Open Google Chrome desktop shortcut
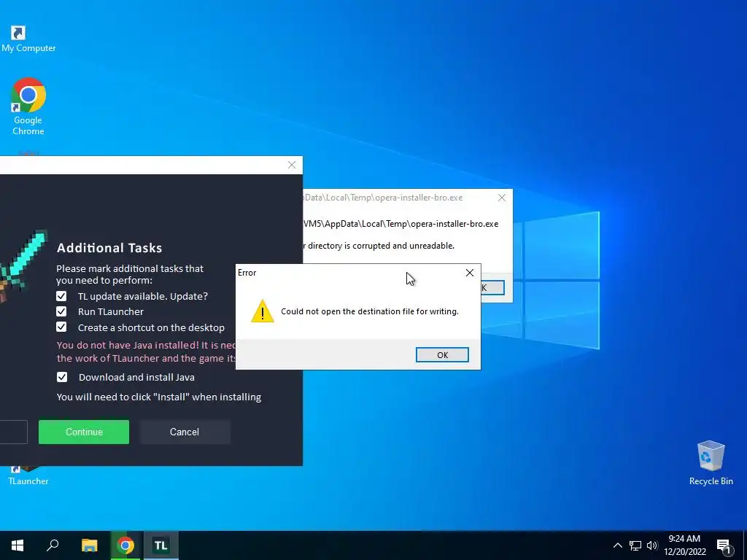 [x=28, y=106]
